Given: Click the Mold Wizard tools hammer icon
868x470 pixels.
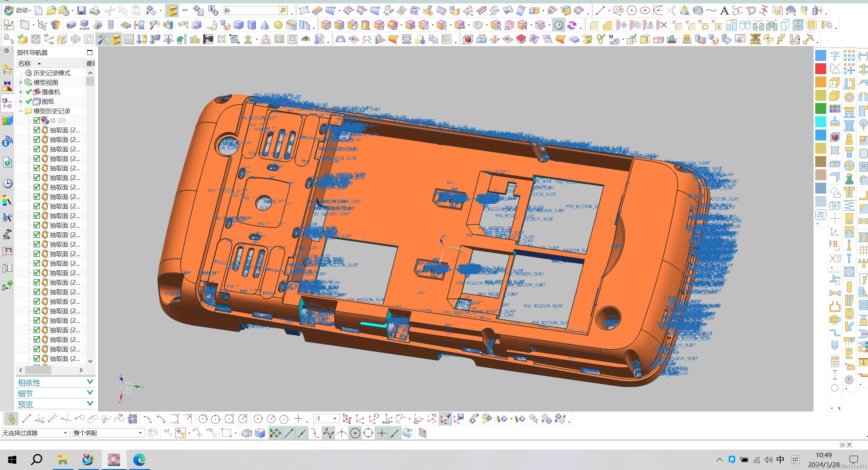Looking at the screenshot, I should [x=102, y=39].
